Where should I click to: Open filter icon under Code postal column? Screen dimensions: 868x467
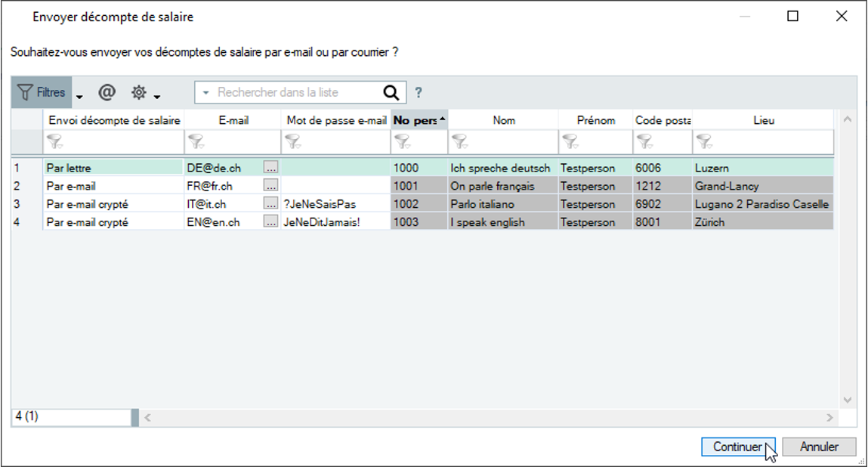pyautogui.click(x=644, y=142)
